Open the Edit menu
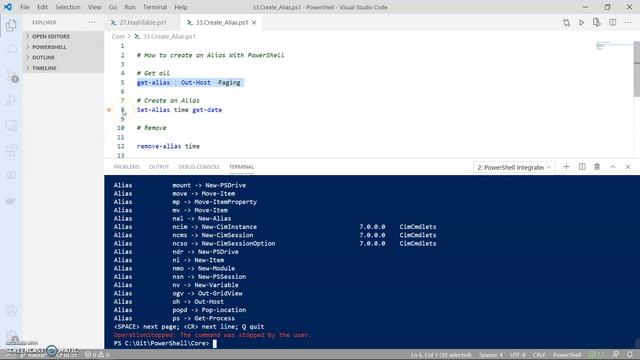640x360 pixels. pos(42,7)
